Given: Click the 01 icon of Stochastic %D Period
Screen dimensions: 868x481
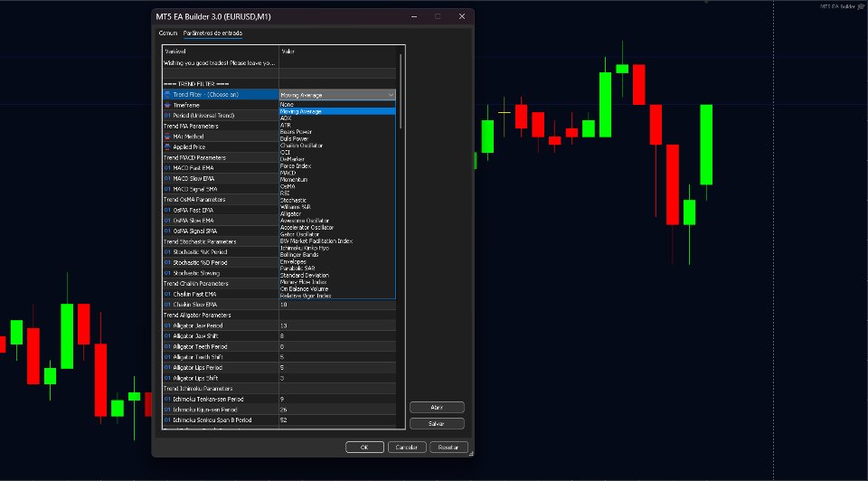Looking at the screenshot, I should 167,262.
